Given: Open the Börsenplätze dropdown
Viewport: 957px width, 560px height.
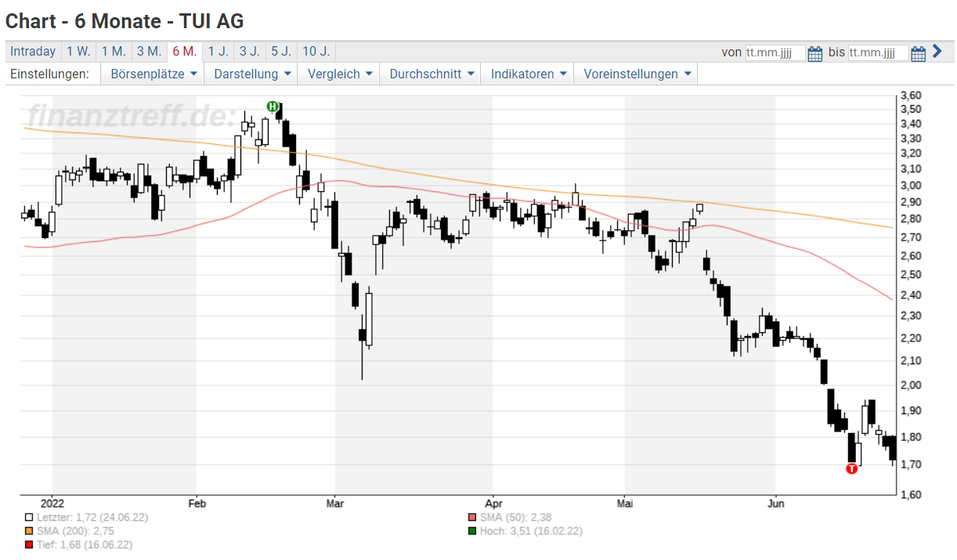Looking at the screenshot, I should click(x=153, y=74).
